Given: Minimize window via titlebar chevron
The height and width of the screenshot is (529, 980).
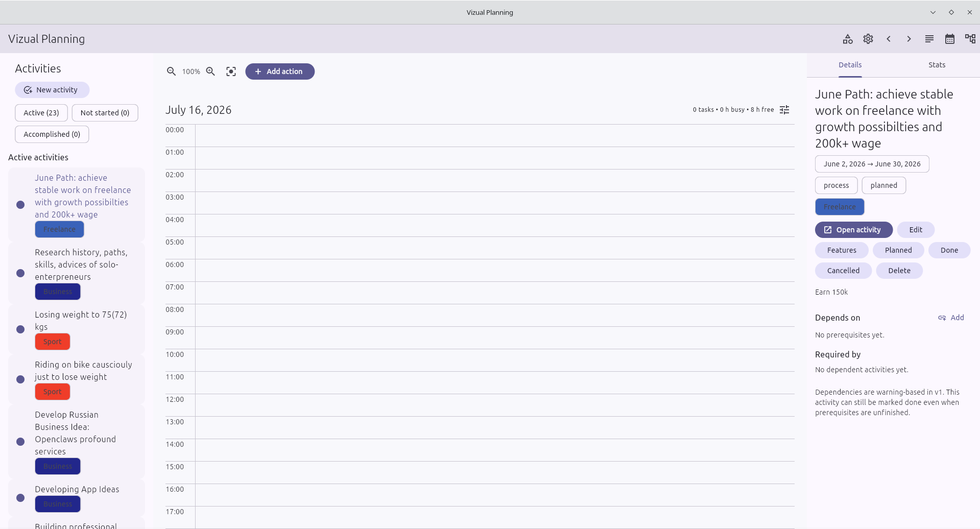Looking at the screenshot, I should click(933, 12).
